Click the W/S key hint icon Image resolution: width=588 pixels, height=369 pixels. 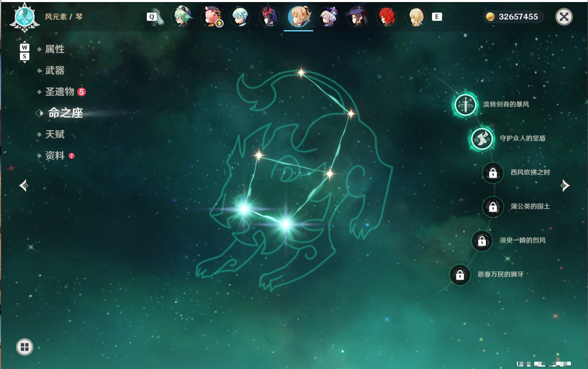24,52
